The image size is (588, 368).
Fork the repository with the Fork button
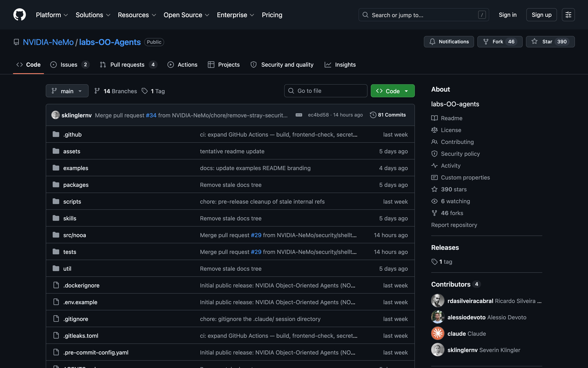tap(500, 42)
